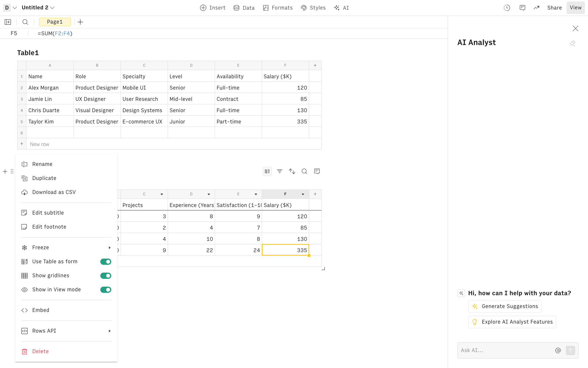Open the sort arrows icon in table toolbar
Screen dimensions: 588x368
pos(292,171)
